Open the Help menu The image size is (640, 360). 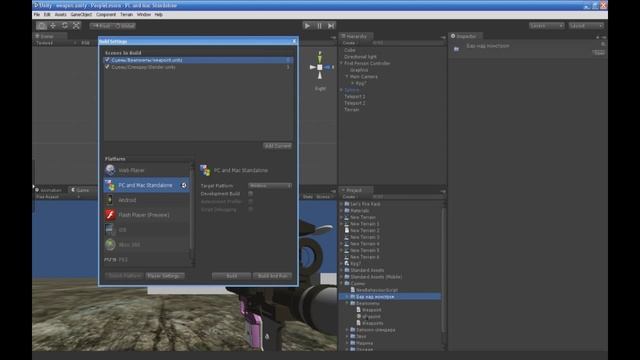tap(159, 14)
